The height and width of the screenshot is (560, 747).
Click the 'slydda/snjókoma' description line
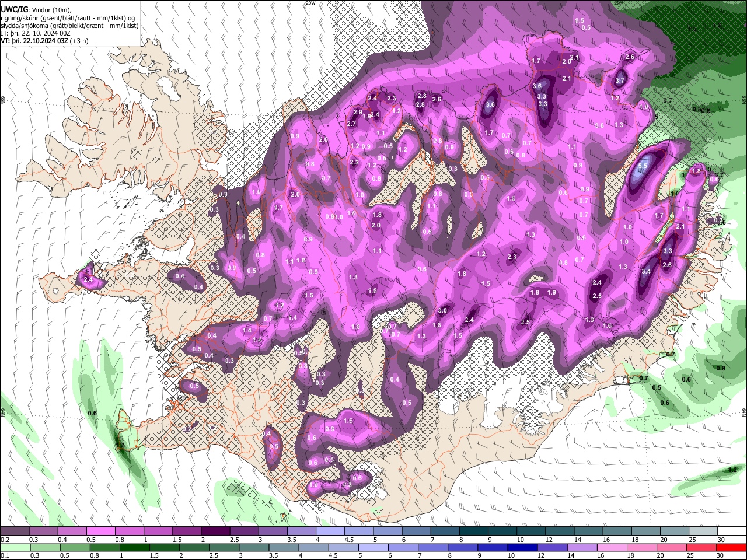tap(70, 26)
